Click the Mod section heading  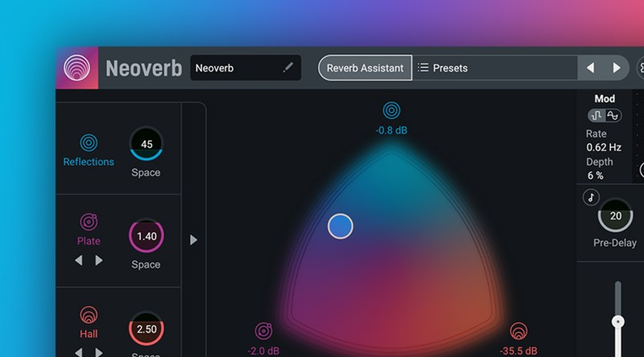605,98
